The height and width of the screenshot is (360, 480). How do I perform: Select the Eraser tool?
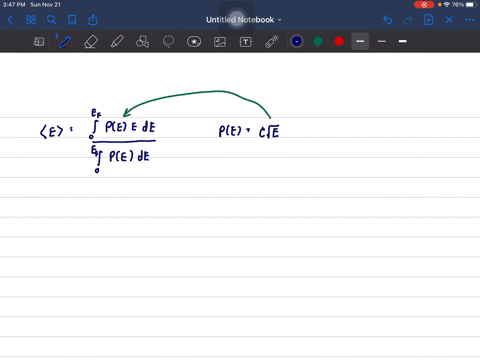(91, 42)
